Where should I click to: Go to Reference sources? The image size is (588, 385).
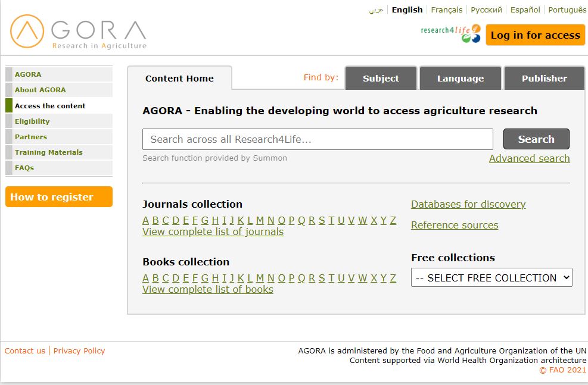coord(455,225)
